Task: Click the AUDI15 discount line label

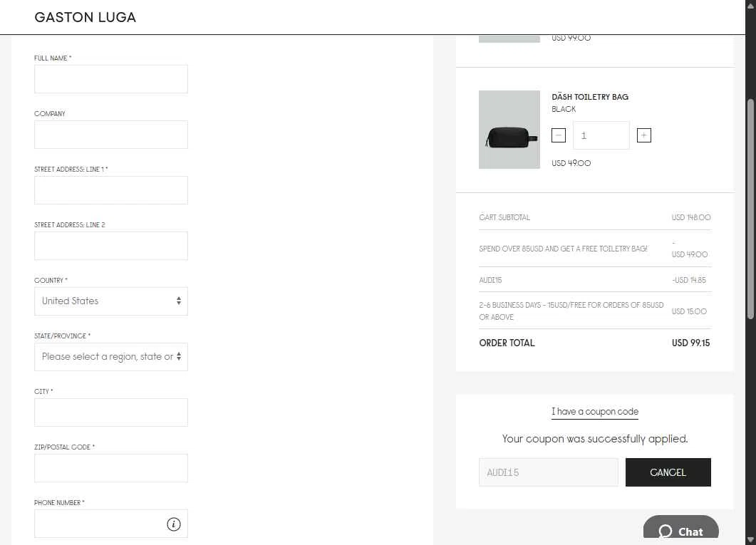Action: [490, 280]
